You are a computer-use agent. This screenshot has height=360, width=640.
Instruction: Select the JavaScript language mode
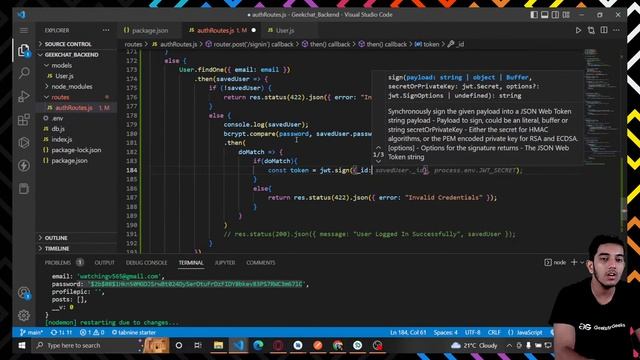pos(525,332)
